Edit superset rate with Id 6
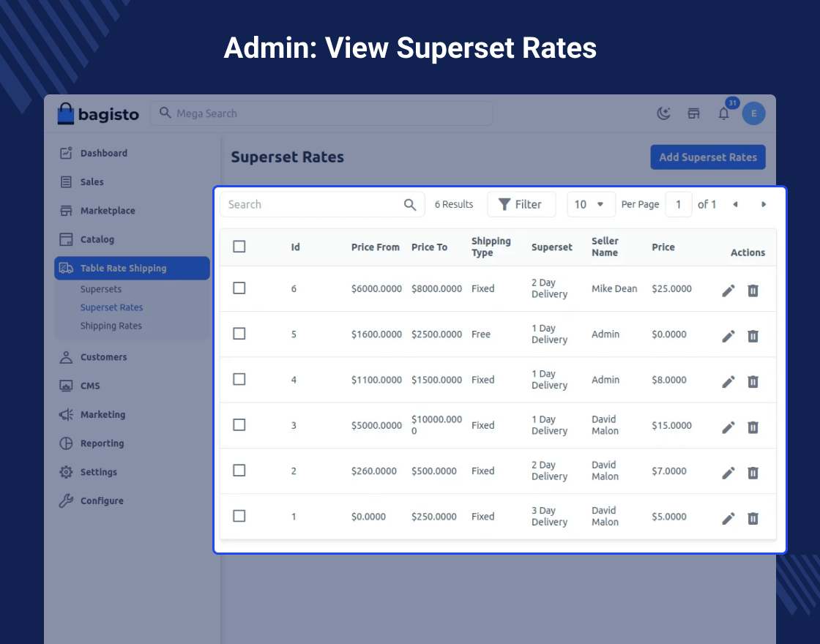Image resolution: width=820 pixels, height=644 pixels. point(728,291)
